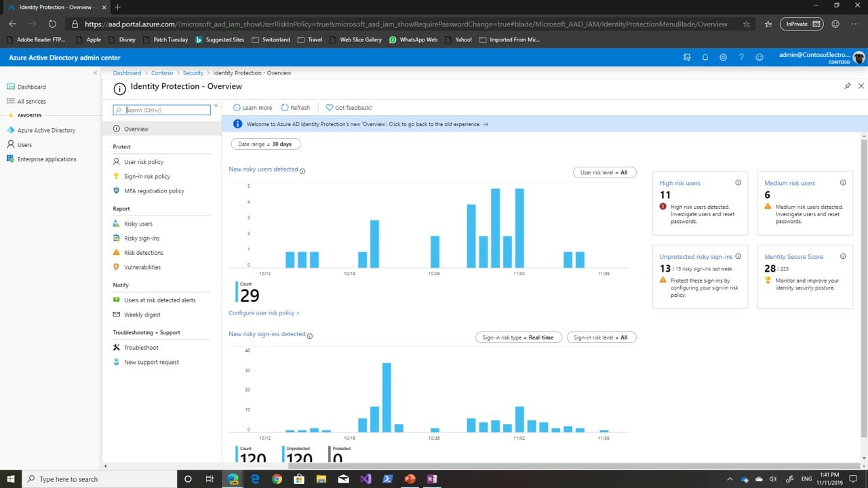
Task: Open the admin center settings gear
Action: coord(723,58)
